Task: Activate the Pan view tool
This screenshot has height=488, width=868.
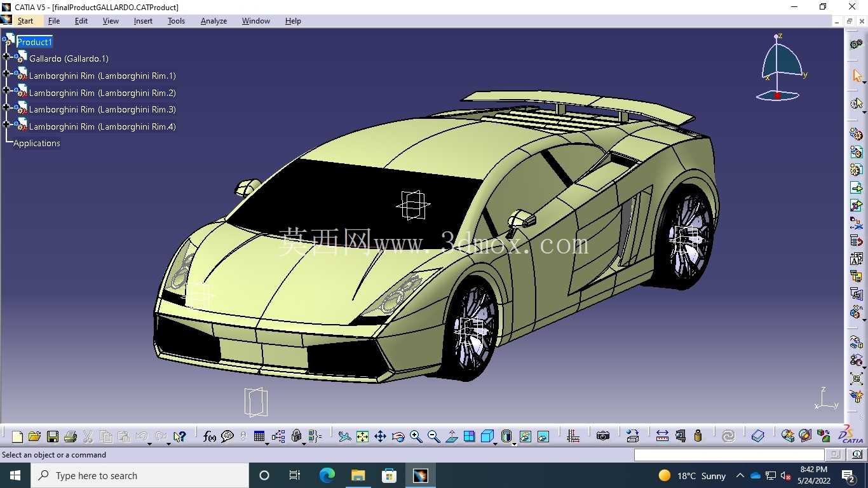Action: (380, 437)
